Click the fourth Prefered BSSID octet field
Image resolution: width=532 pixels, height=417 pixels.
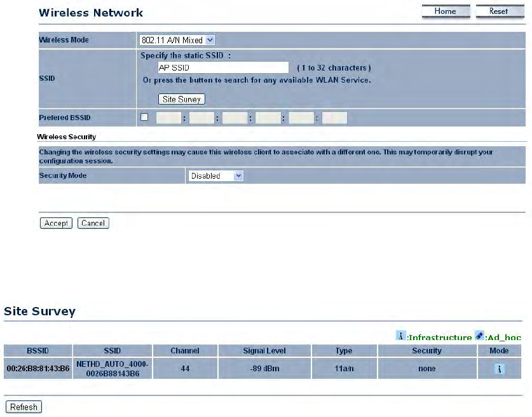(x=268, y=118)
